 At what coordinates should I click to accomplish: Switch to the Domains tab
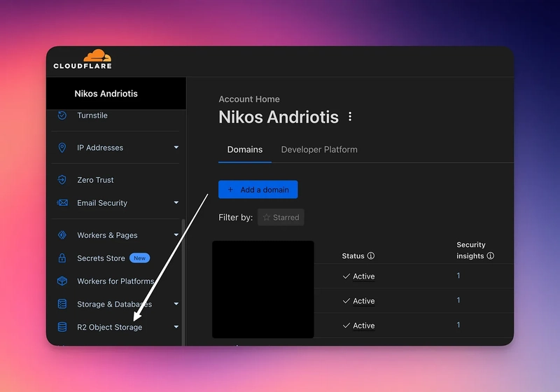coord(245,150)
